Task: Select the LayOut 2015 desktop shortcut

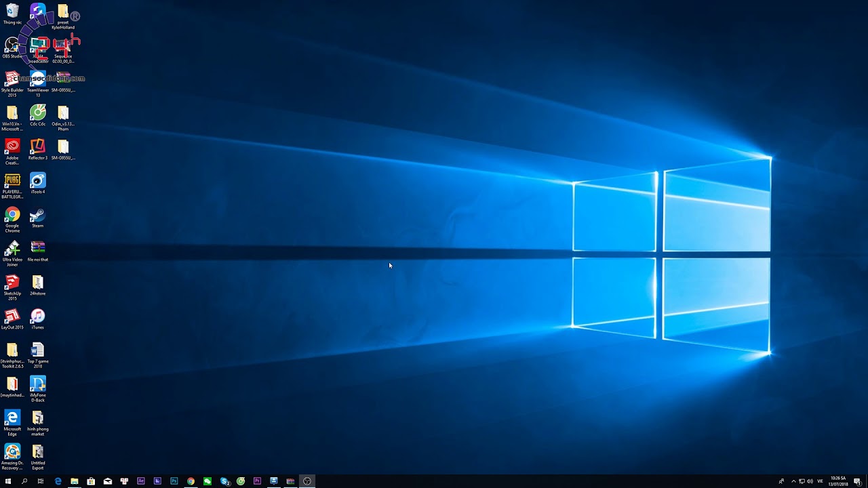Action: click(x=12, y=319)
